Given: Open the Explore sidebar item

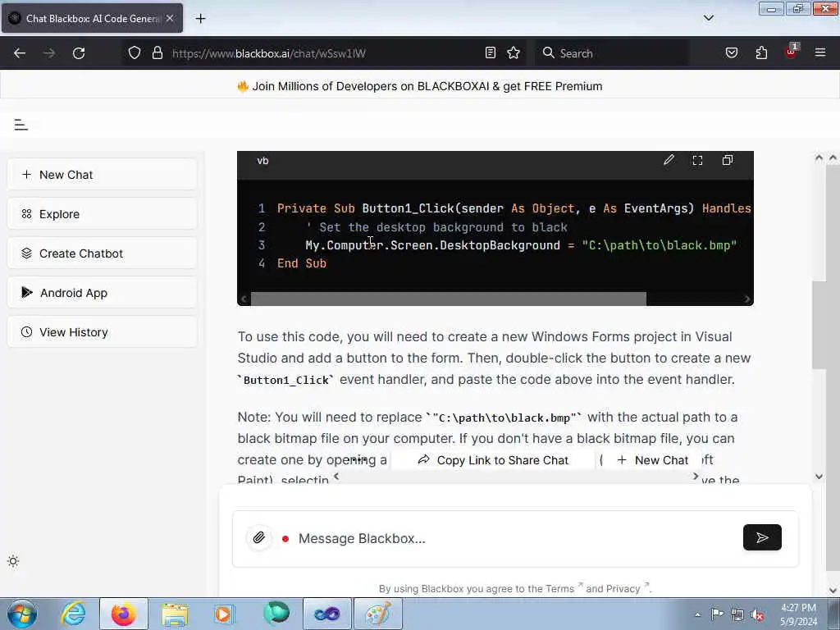Looking at the screenshot, I should (103, 214).
